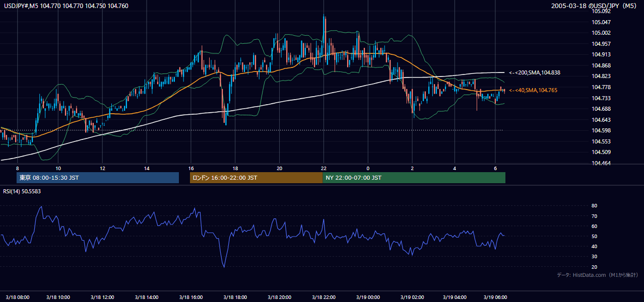Click price axis label 104.868

600,65
